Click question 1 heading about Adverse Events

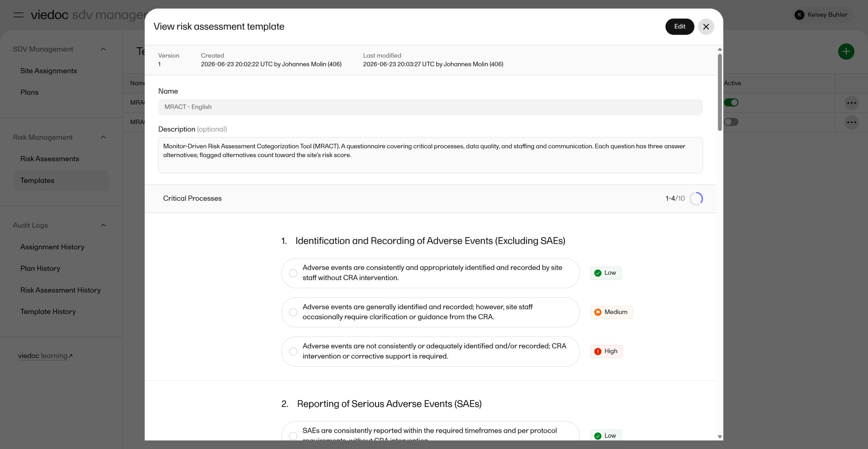(x=430, y=241)
